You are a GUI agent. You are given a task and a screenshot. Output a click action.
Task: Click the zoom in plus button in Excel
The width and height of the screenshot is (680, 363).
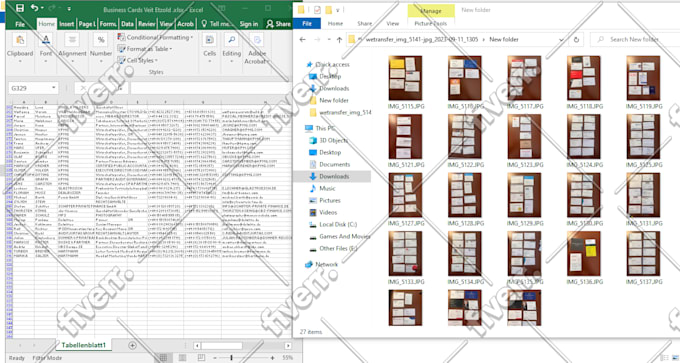[272, 358]
